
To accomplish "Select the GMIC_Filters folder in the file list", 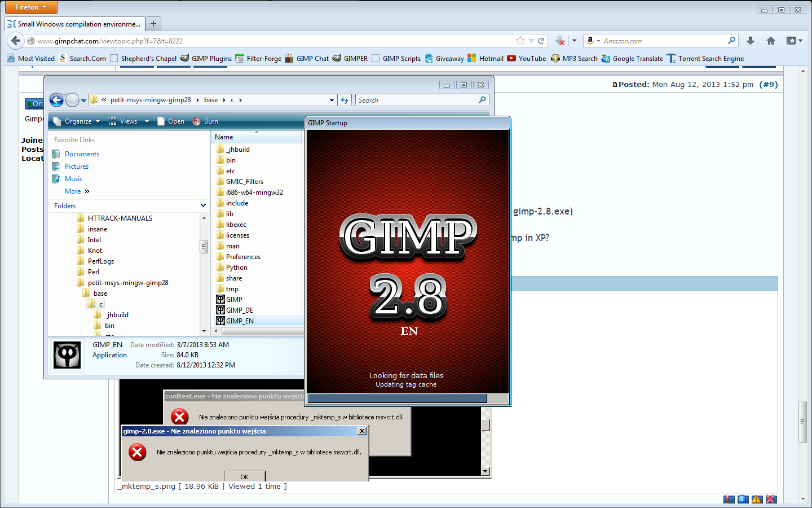I will pos(240,182).
